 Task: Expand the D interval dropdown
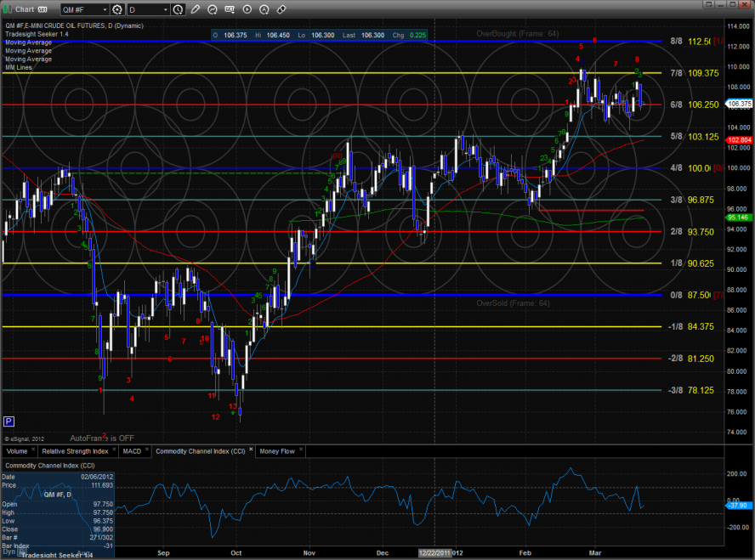click(x=165, y=10)
